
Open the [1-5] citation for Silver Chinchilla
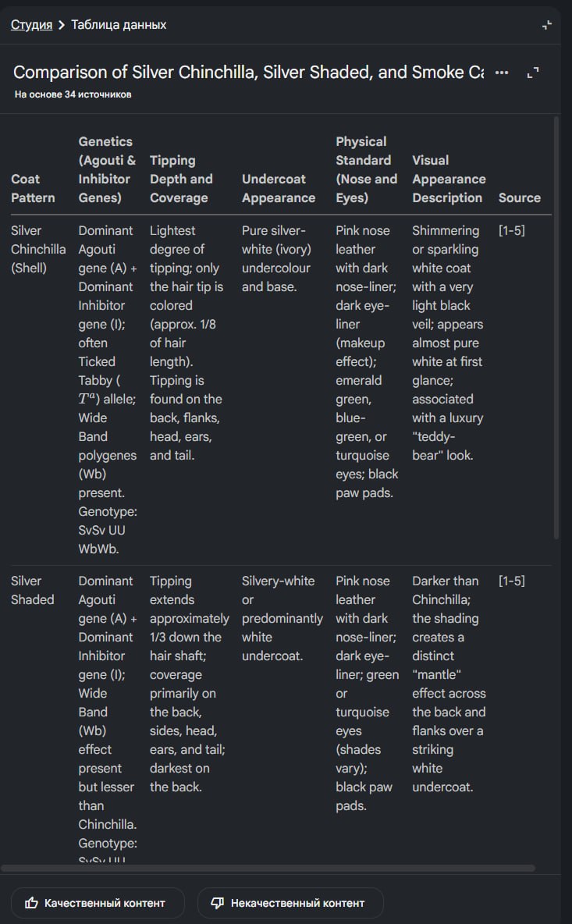511,231
